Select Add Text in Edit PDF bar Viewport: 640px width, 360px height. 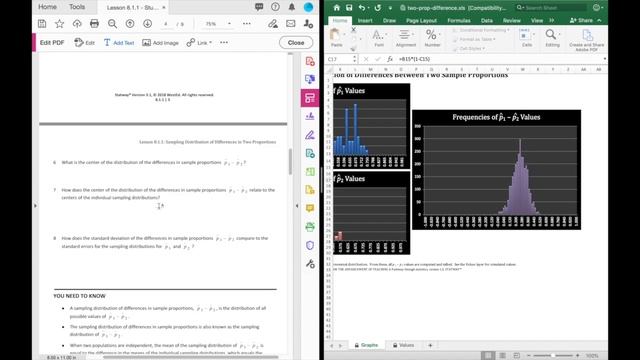coord(119,42)
